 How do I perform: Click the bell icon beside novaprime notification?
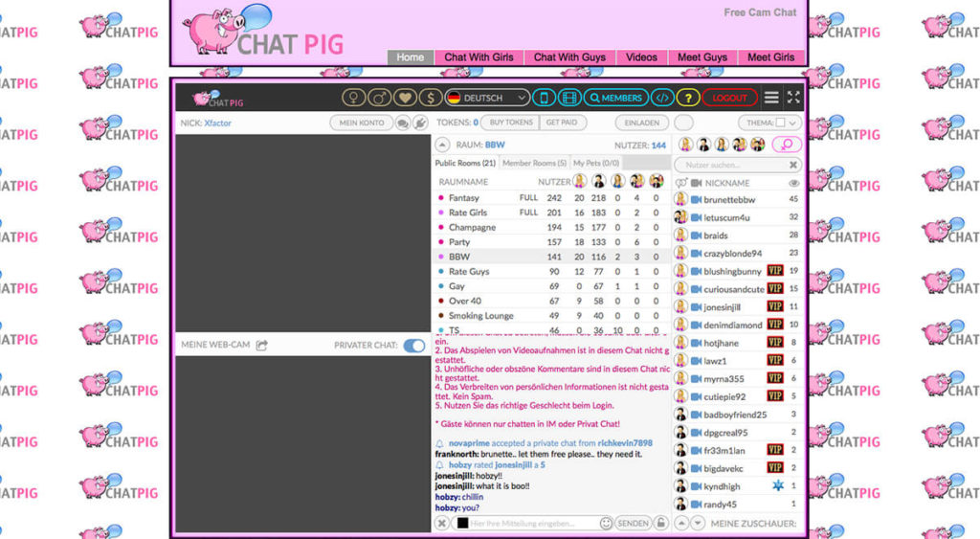(x=439, y=443)
